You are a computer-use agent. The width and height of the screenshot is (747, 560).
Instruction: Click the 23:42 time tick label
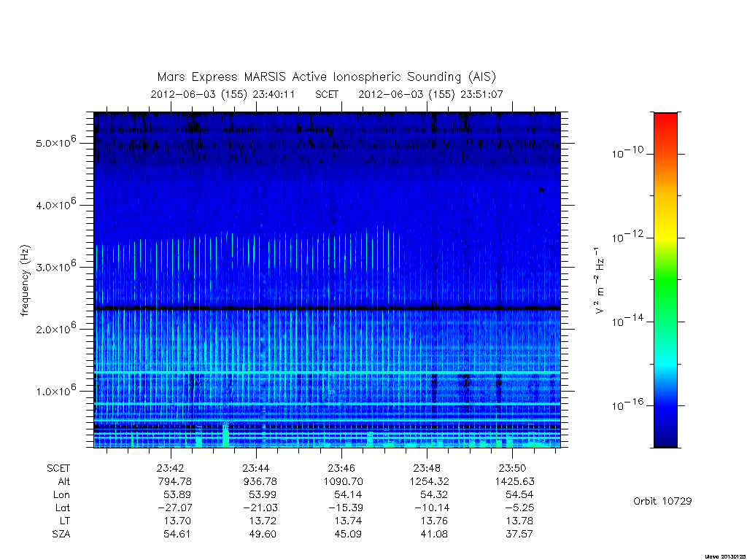tap(171, 469)
